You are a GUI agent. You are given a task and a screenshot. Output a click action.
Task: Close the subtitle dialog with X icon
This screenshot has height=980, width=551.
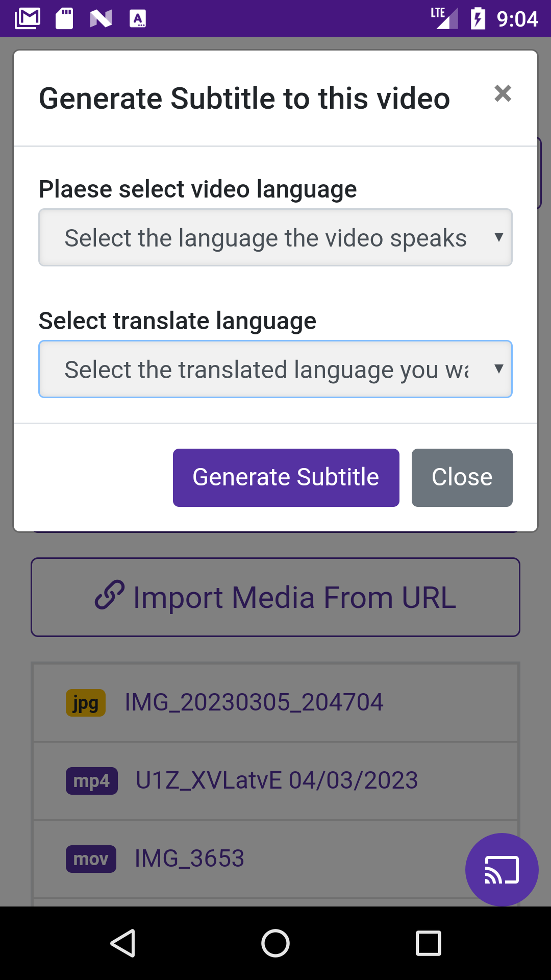pos(503,93)
